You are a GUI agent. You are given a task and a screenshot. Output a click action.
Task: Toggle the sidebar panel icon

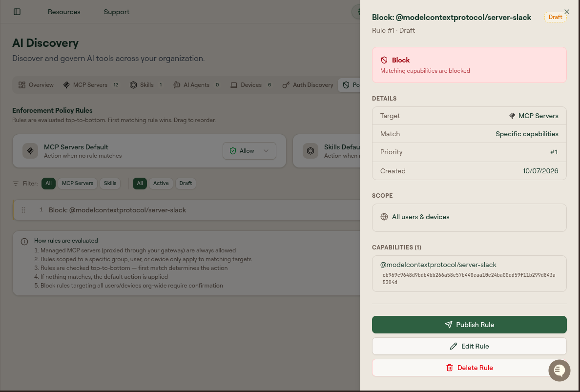click(17, 12)
